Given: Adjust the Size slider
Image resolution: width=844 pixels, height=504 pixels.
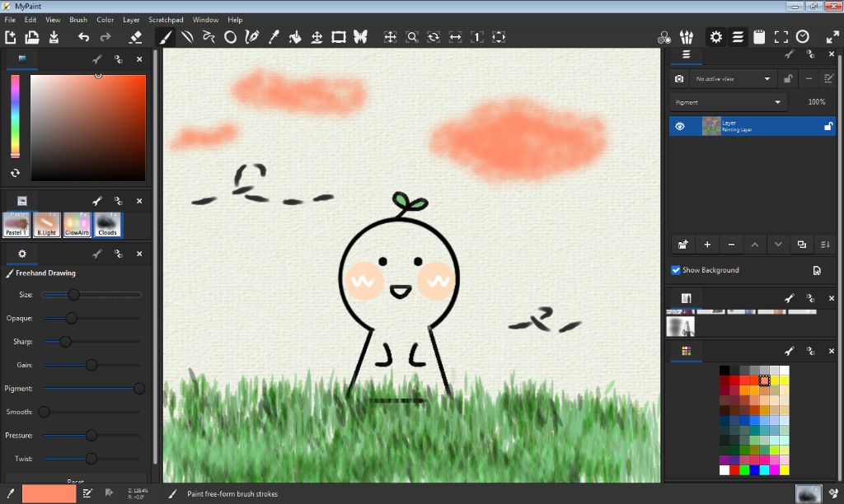Looking at the screenshot, I should [x=92, y=295].
